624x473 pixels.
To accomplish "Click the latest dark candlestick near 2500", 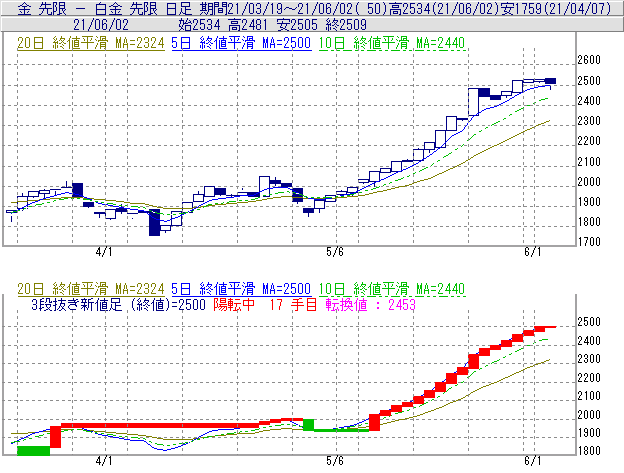I will (550, 82).
